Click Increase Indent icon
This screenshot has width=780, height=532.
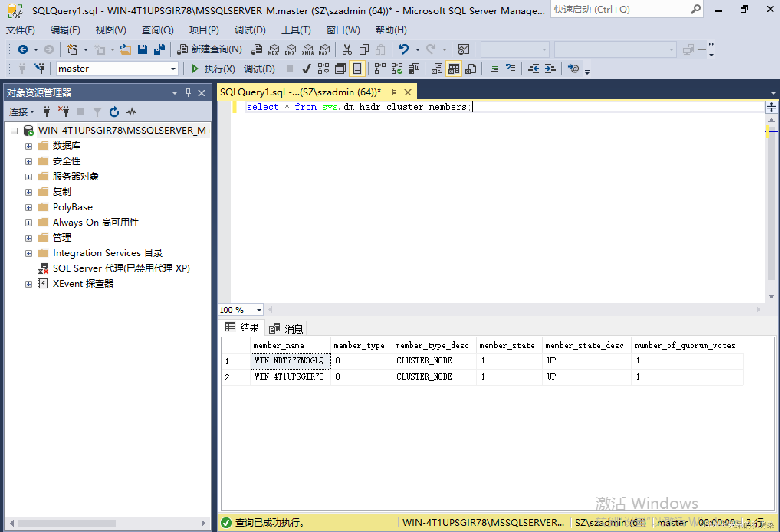[x=550, y=69]
